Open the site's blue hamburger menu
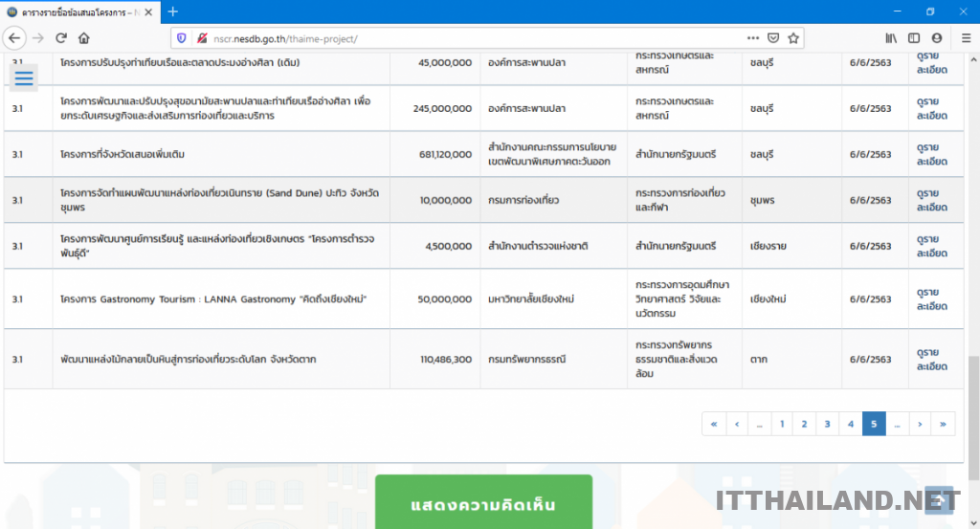Screen dimensions: 980x529 tap(24, 78)
